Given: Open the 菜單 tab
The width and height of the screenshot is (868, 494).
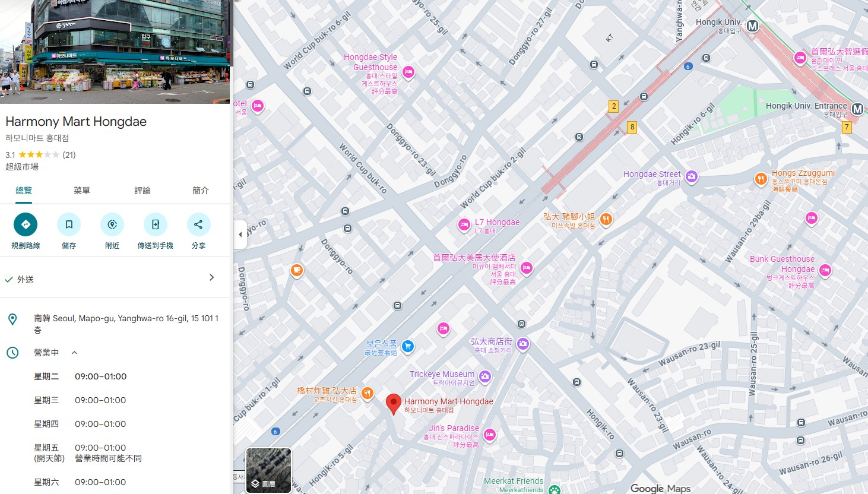Looking at the screenshot, I should pos(81,191).
